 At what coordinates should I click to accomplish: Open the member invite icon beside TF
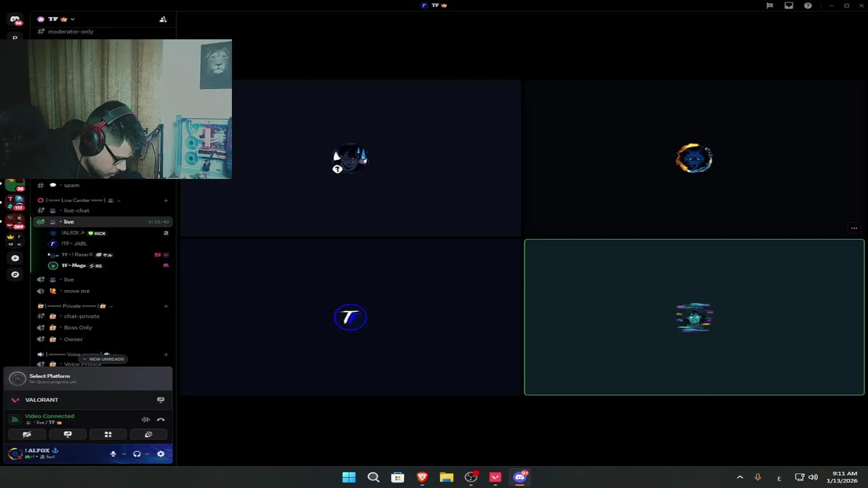[x=163, y=20]
